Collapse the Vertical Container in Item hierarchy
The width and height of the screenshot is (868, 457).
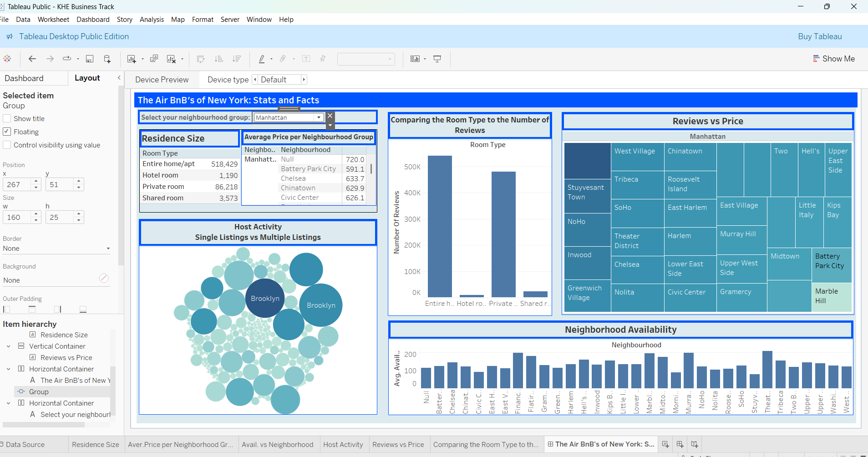[8, 346]
